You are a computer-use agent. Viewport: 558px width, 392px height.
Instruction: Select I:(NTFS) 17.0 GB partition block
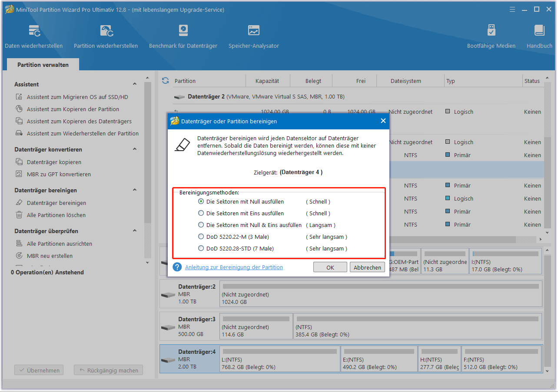click(x=505, y=261)
